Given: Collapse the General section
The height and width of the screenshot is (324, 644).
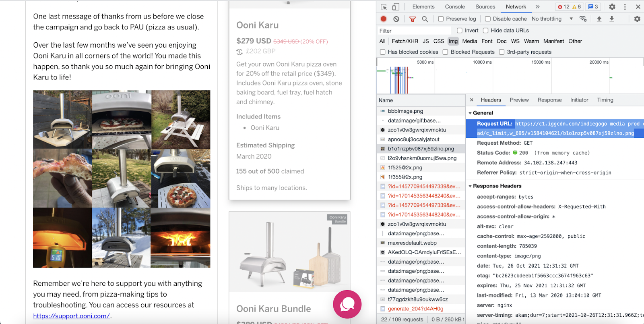Looking at the screenshot, I should pyautogui.click(x=470, y=113).
